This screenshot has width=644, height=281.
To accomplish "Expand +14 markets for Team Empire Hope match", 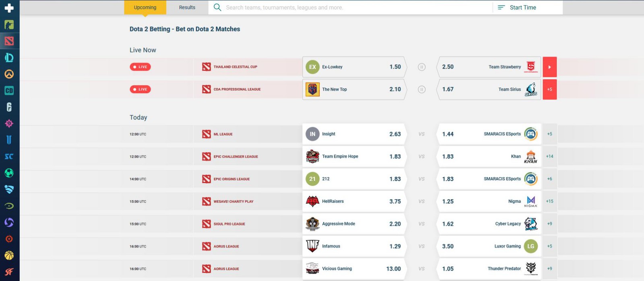I will (x=550, y=157).
